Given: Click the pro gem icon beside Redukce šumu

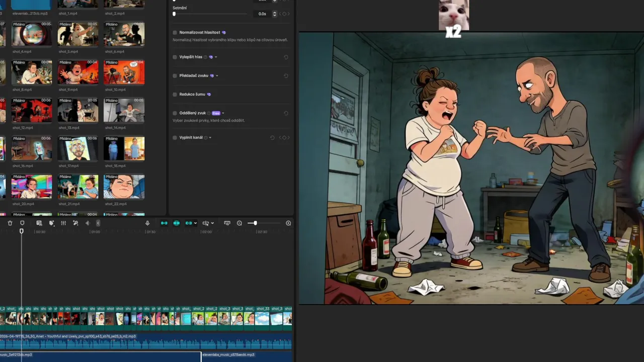Looking at the screenshot, I should (209, 95).
